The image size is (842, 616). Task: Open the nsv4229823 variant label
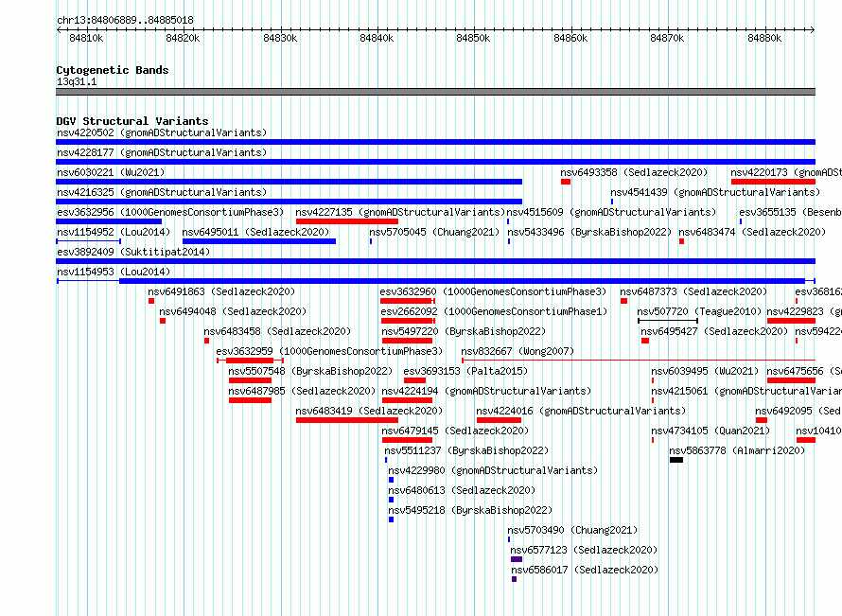coord(804,311)
